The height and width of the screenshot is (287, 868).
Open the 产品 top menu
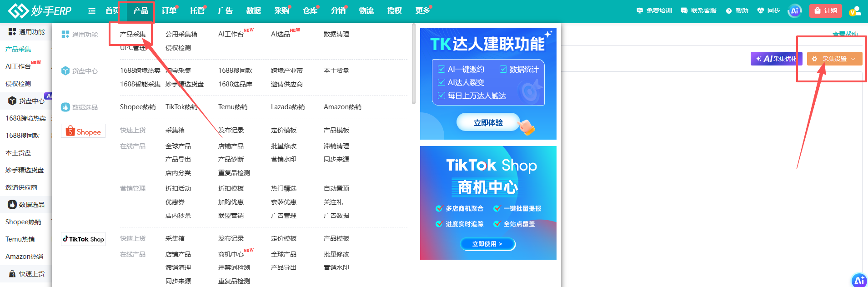tap(141, 11)
